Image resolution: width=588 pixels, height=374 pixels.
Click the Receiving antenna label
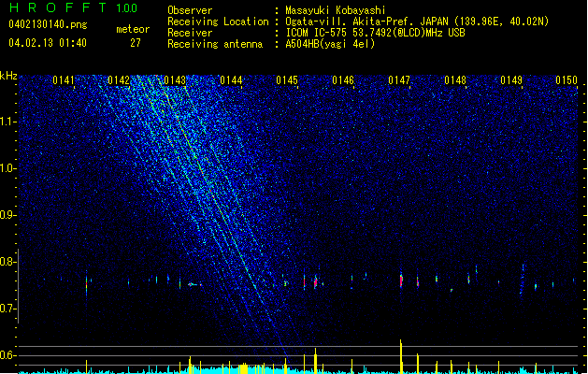pyautogui.click(x=215, y=44)
